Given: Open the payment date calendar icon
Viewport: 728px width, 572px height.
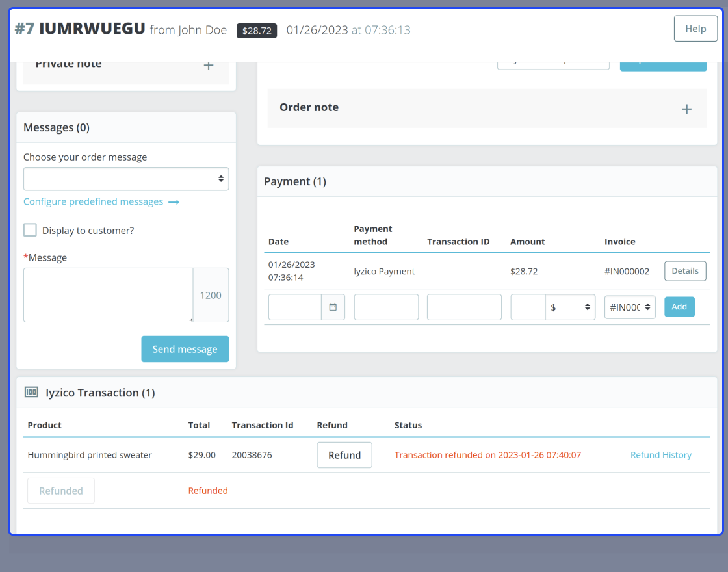Looking at the screenshot, I should click(333, 307).
